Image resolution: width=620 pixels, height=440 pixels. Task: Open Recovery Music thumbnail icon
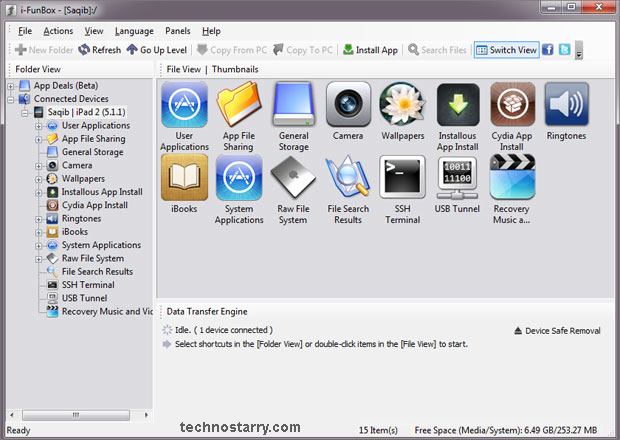(512, 177)
